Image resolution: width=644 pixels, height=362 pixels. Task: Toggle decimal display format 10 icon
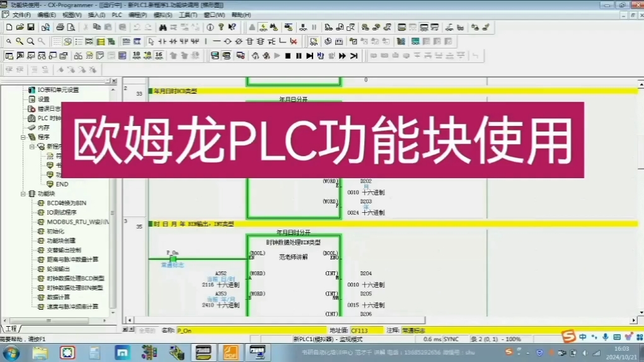[136, 56]
